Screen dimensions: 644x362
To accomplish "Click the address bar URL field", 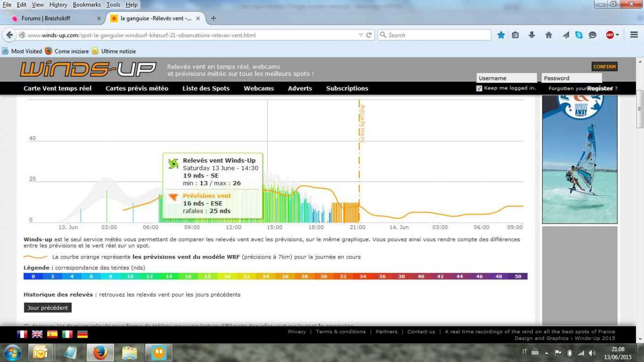I will 191,35.
